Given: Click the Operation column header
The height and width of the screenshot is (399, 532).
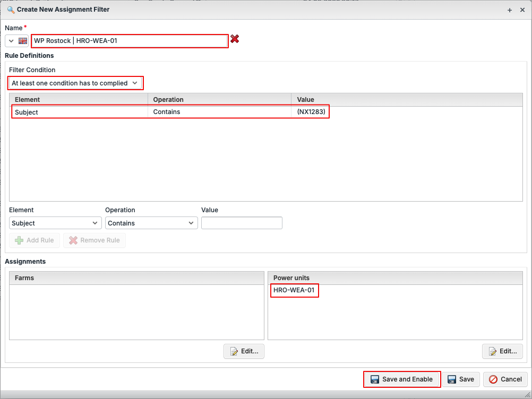Looking at the screenshot, I should pyautogui.click(x=219, y=100).
